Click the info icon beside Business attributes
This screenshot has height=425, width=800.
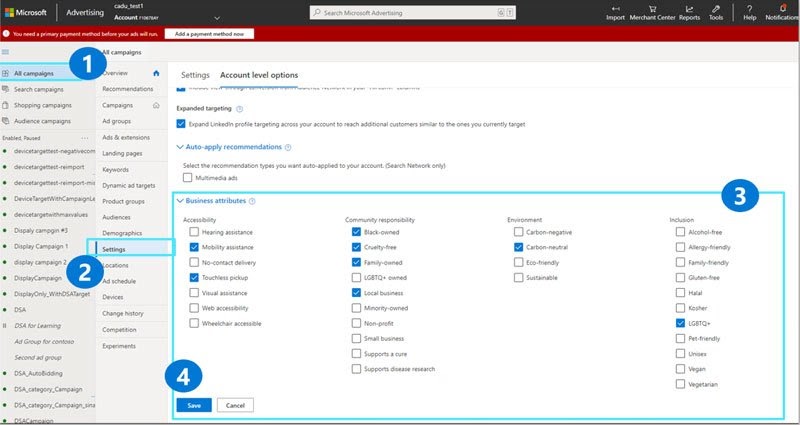pyautogui.click(x=252, y=201)
